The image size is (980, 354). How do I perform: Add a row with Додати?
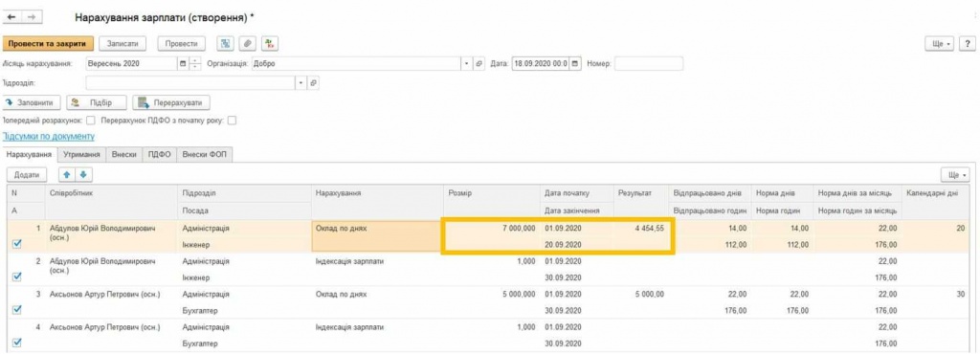tap(27, 174)
